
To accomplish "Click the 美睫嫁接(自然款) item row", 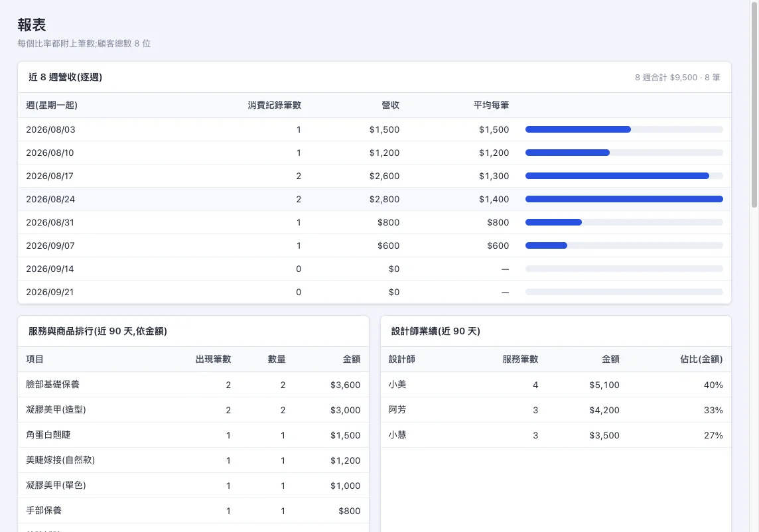I will 193,460.
